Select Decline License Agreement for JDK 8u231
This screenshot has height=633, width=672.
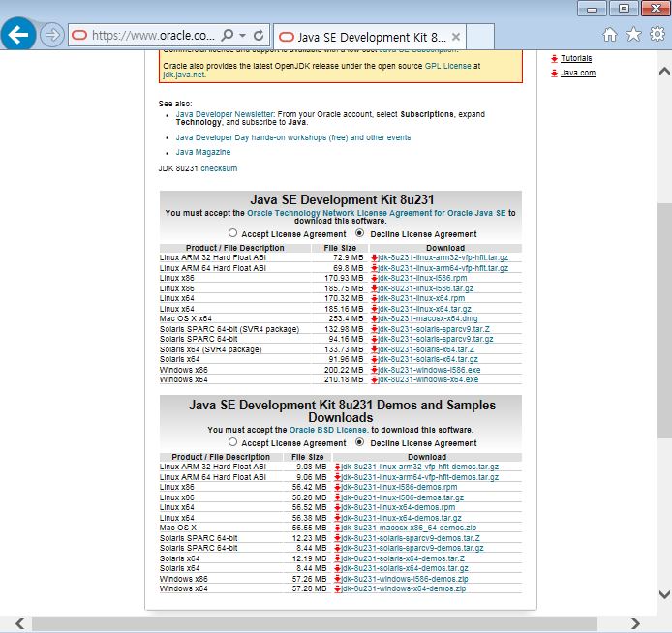coord(359,233)
